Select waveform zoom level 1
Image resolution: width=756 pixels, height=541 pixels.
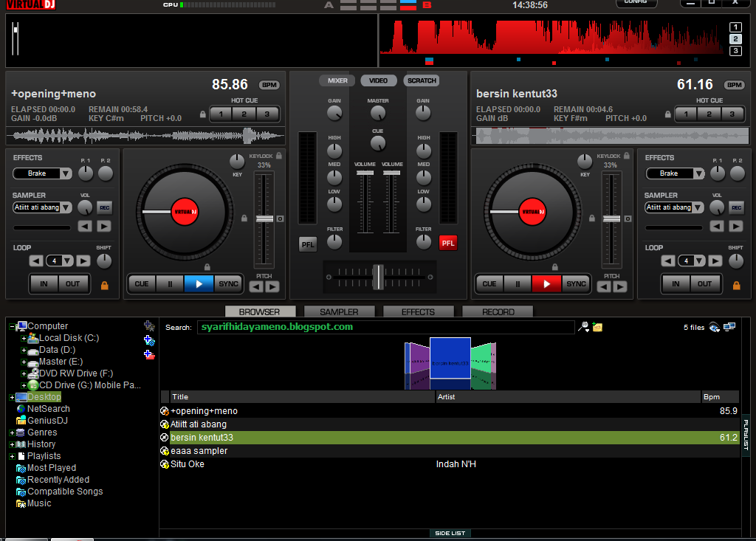pyautogui.click(x=735, y=27)
